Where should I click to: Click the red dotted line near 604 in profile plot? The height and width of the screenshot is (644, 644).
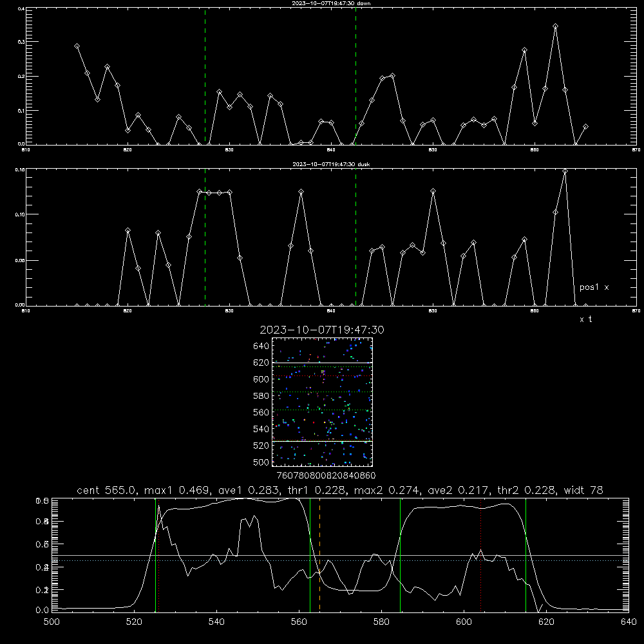(x=480, y=554)
